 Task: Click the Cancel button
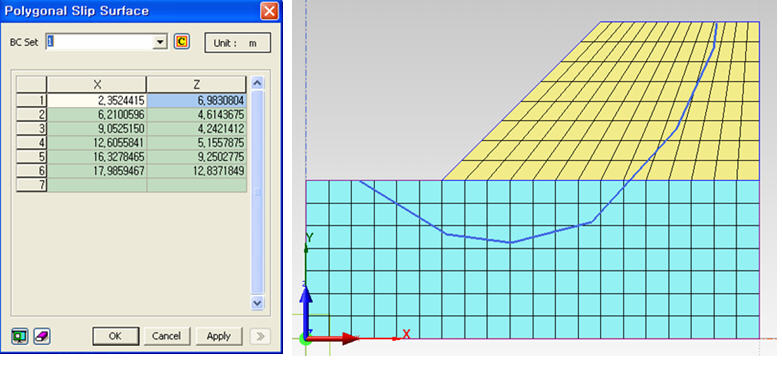[167, 336]
